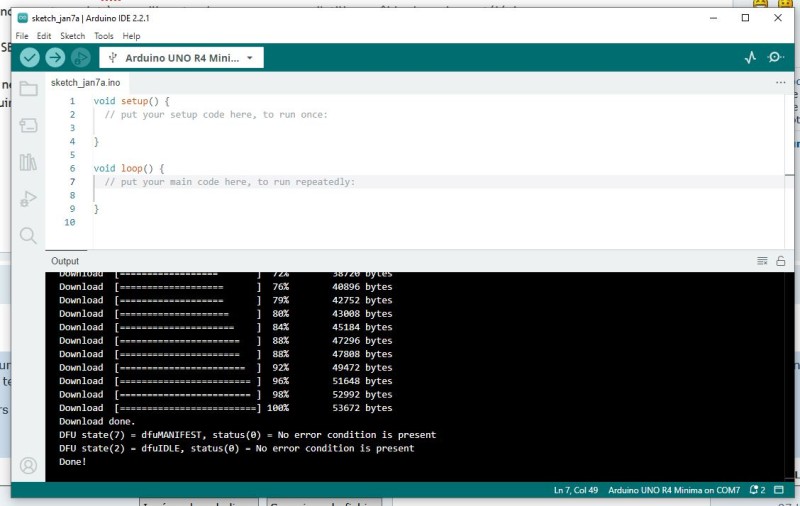The height and width of the screenshot is (506, 800).
Task: Click line number 1 in the gutter
Action: [x=72, y=101]
